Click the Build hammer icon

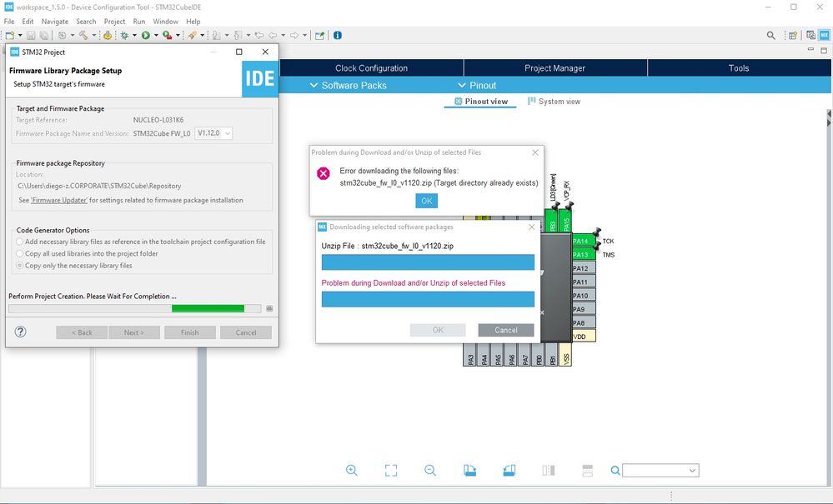(x=83, y=36)
